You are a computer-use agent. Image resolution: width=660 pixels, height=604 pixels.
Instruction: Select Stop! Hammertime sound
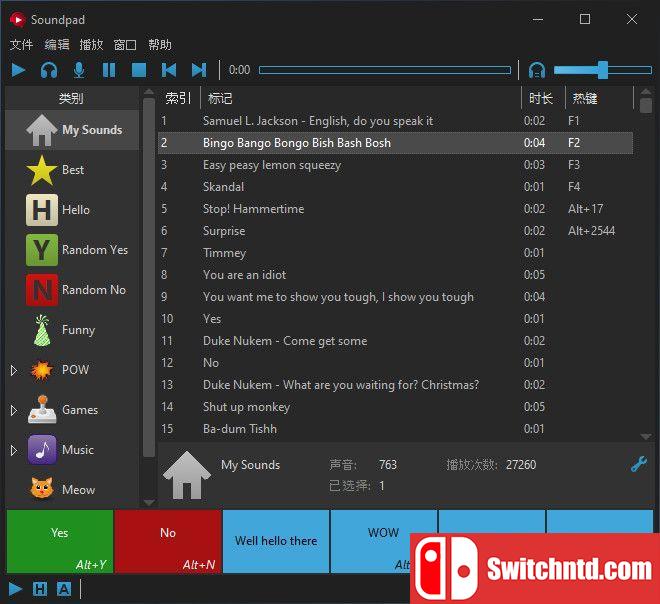(396, 209)
